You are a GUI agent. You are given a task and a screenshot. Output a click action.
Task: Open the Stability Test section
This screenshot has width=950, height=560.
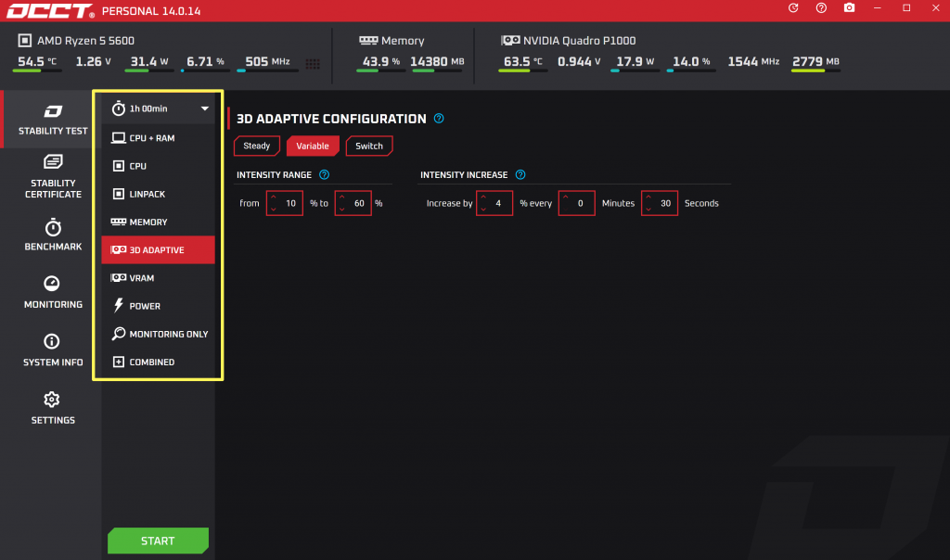[53, 120]
